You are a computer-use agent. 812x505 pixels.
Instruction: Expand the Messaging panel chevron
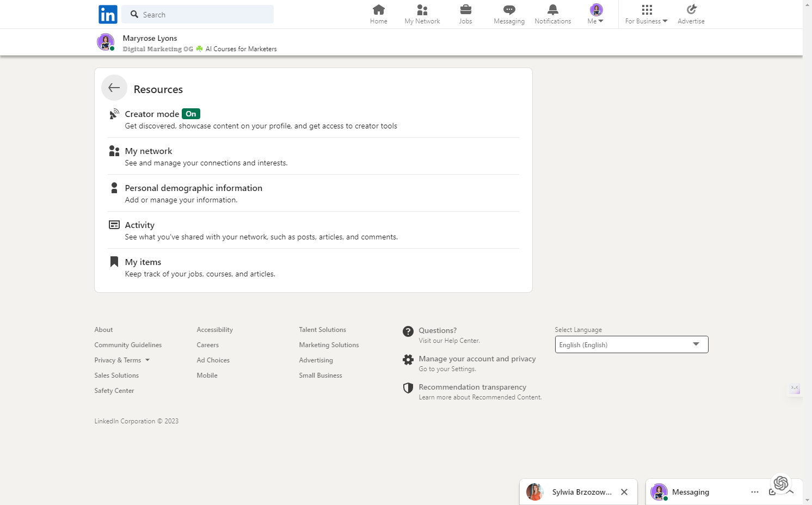coord(790,492)
